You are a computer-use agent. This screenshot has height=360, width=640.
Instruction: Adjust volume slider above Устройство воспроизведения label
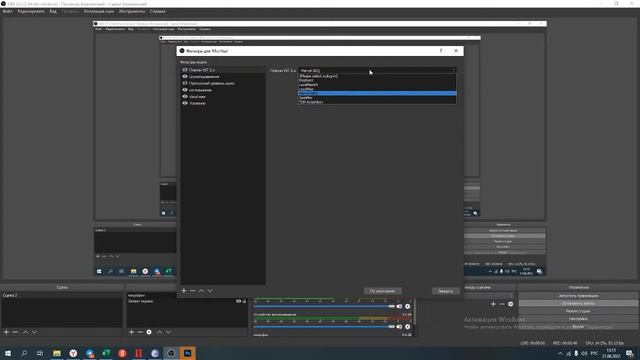click(324, 306)
